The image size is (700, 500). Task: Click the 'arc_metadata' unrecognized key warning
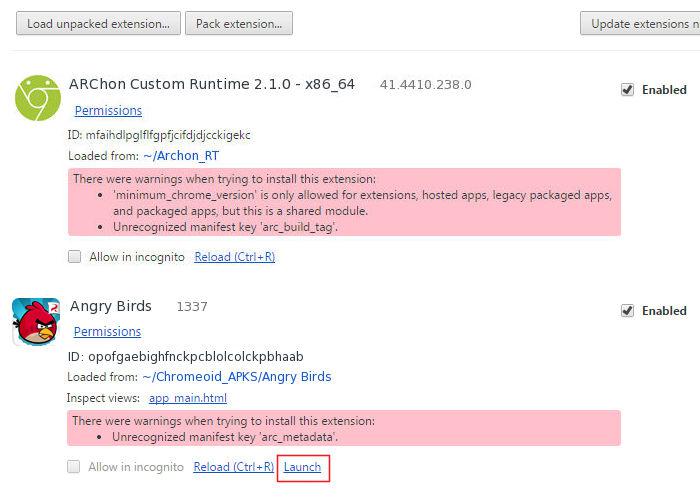click(x=225, y=437)
